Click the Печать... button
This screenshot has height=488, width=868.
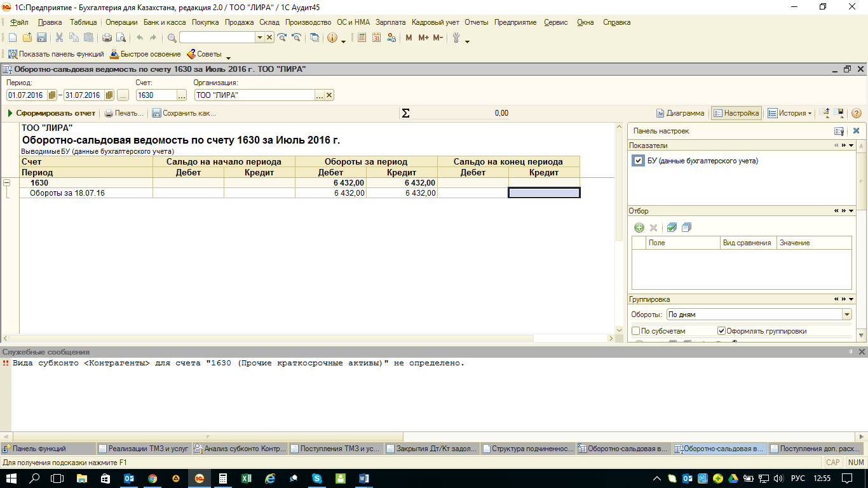tap(124, 113)
